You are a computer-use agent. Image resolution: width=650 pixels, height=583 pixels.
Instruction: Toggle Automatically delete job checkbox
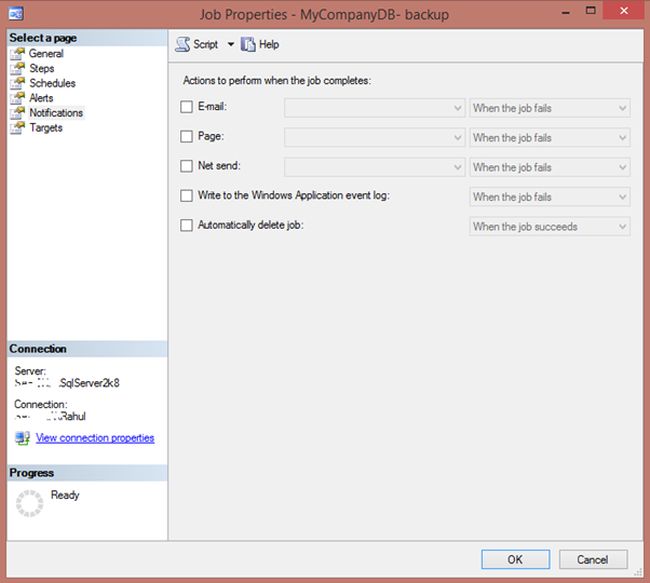pyautogui.click(x=187, y=226)
